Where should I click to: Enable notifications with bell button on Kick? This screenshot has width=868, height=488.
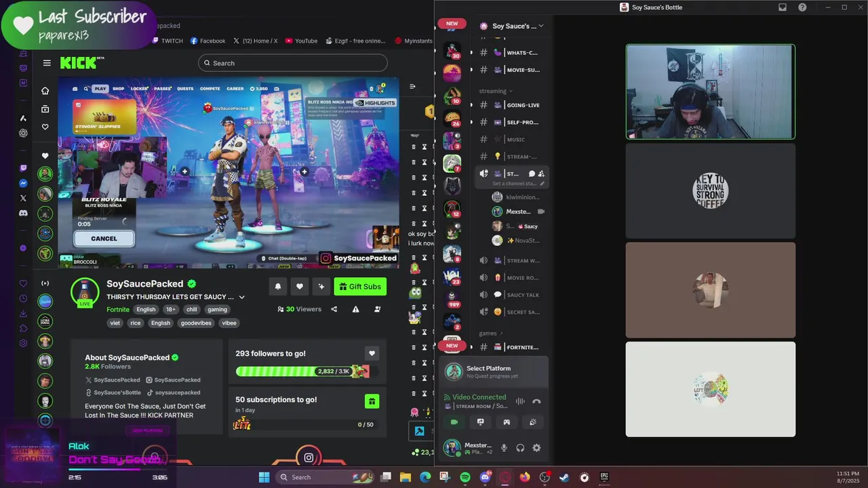pos(278,287)
